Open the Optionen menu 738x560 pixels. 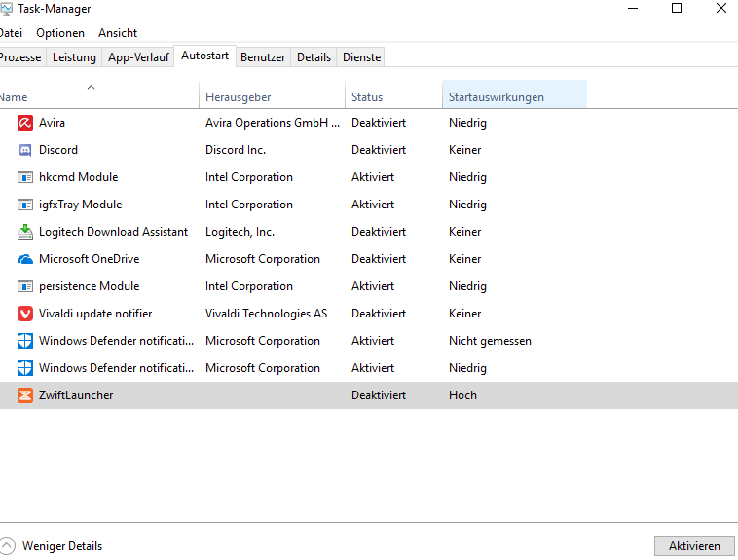tap(60, 33)
